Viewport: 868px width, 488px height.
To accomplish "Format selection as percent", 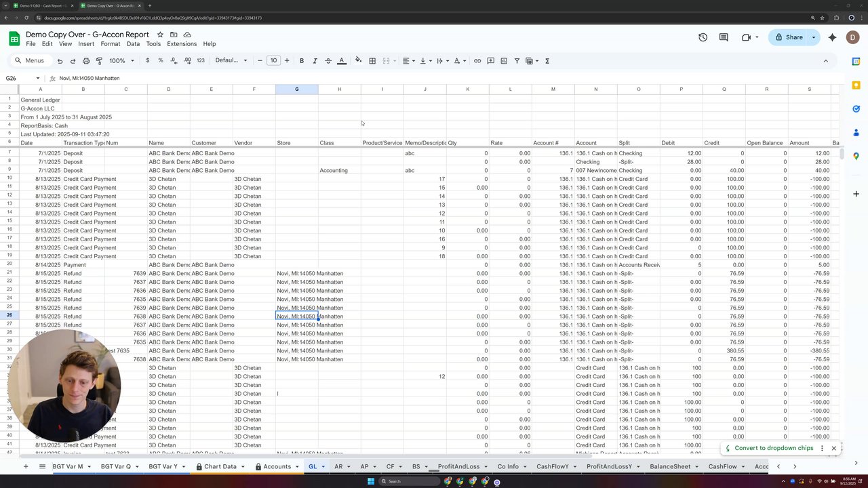I will point(161,61).
